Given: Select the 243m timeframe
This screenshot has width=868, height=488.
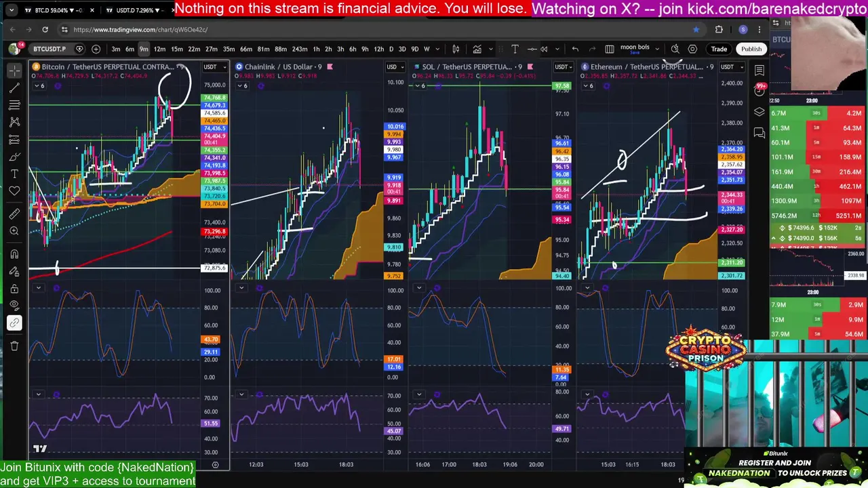Looking at the screenshot, I should (x=299, y=49).
